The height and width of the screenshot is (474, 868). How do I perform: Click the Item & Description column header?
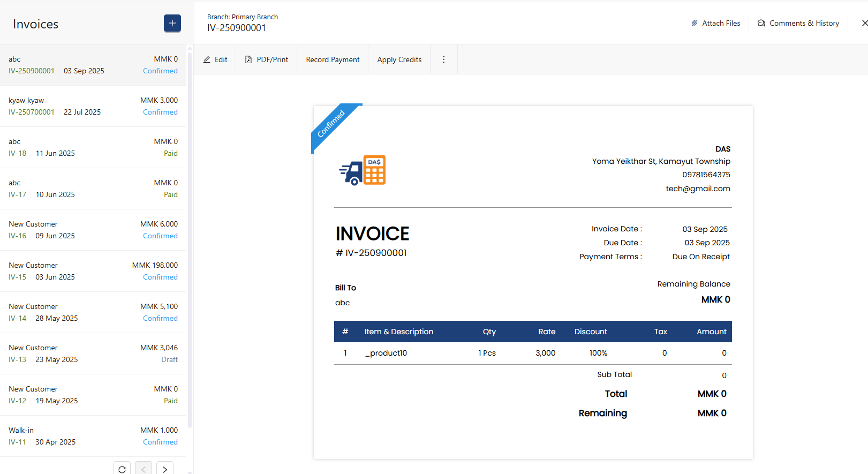(399, 332)
